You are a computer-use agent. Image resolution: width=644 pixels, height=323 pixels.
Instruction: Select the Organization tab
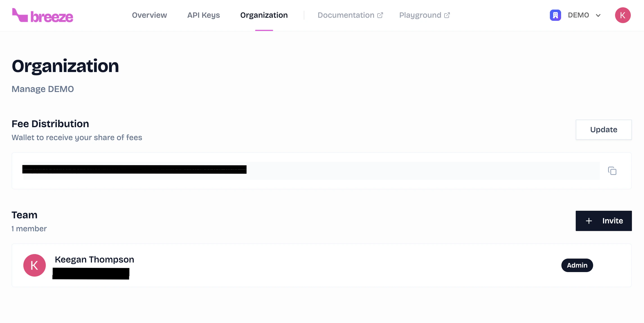[264, 15]
